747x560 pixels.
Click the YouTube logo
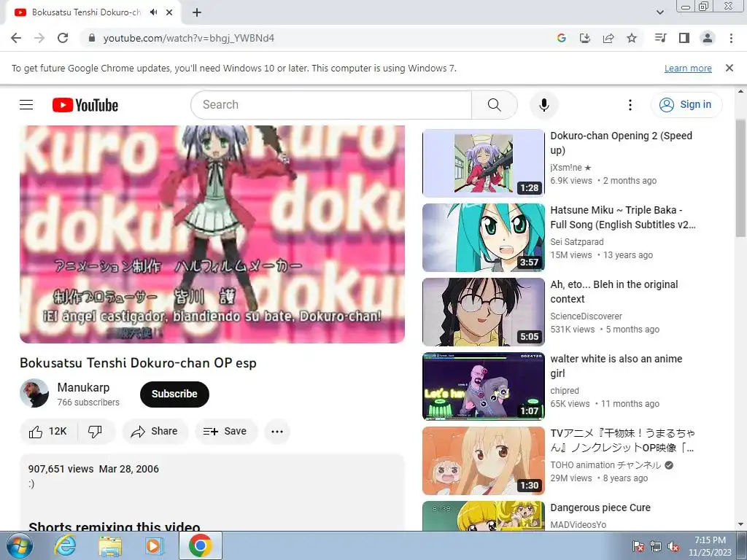pyautogui.click(x=85, y=105)
